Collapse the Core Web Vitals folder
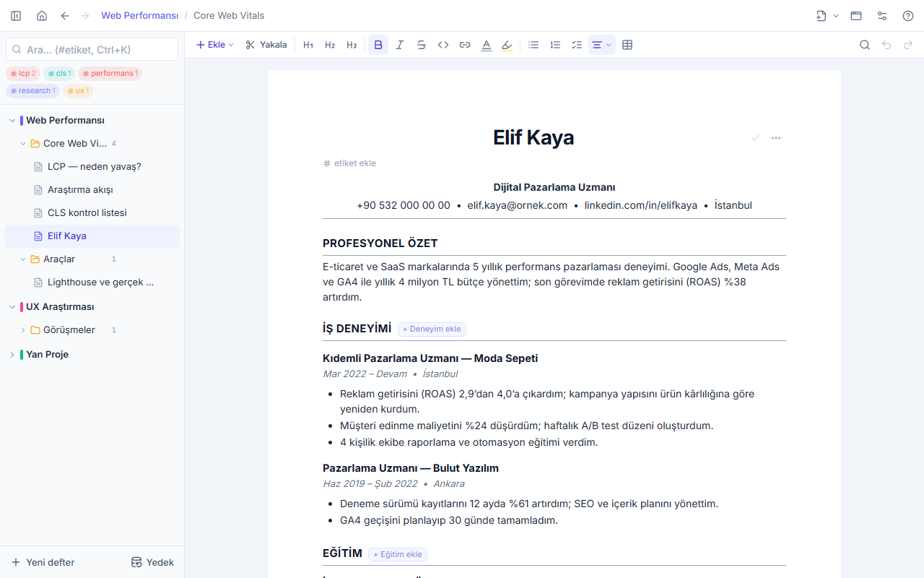 pyautogui.click(x=23, y=144)
